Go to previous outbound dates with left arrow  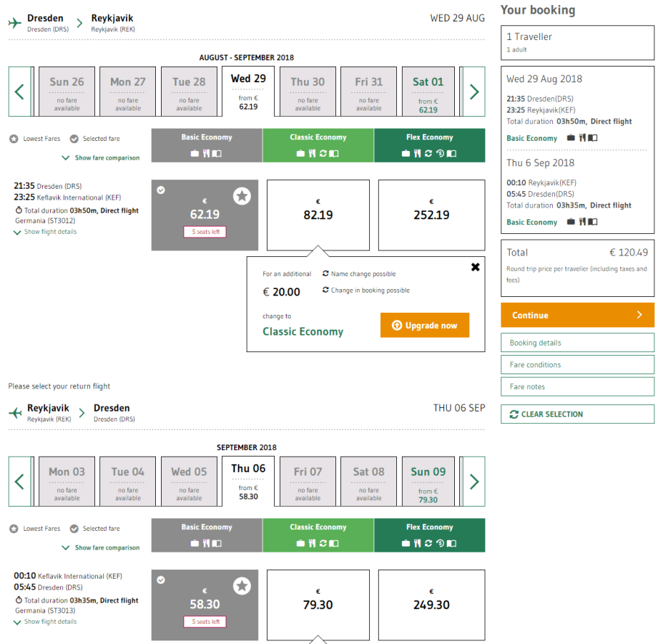(x=19, y=92)
